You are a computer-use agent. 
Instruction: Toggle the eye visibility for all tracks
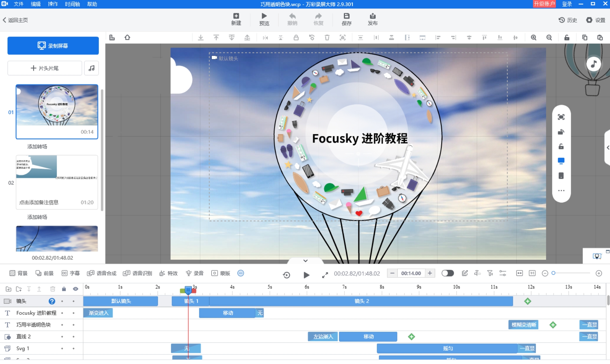pos(75,289)
